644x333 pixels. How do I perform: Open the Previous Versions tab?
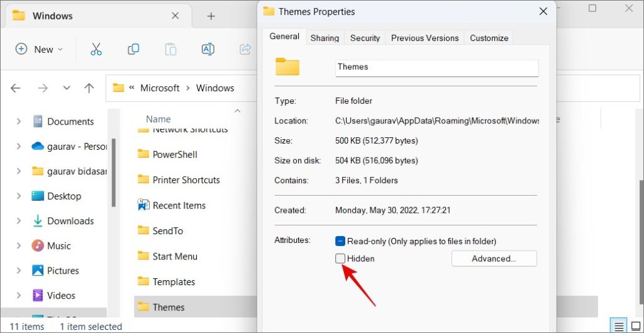425,38
